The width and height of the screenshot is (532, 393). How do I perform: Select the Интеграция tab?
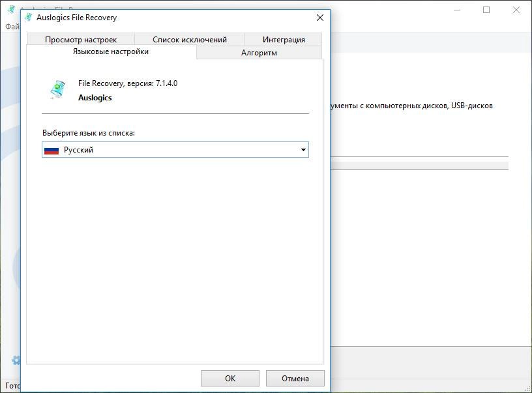pos(284,39)
